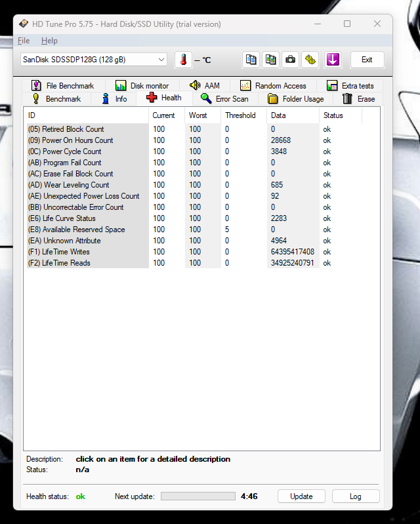This screenshot has width=420, height=524.
Task: Switch to the Random Access tab
Action: click(x=273, y=86)
